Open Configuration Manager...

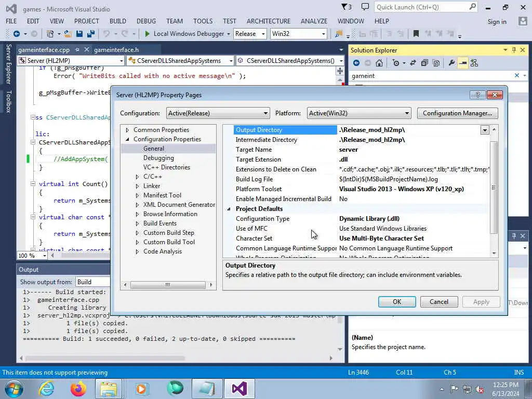tap(457, 113)
